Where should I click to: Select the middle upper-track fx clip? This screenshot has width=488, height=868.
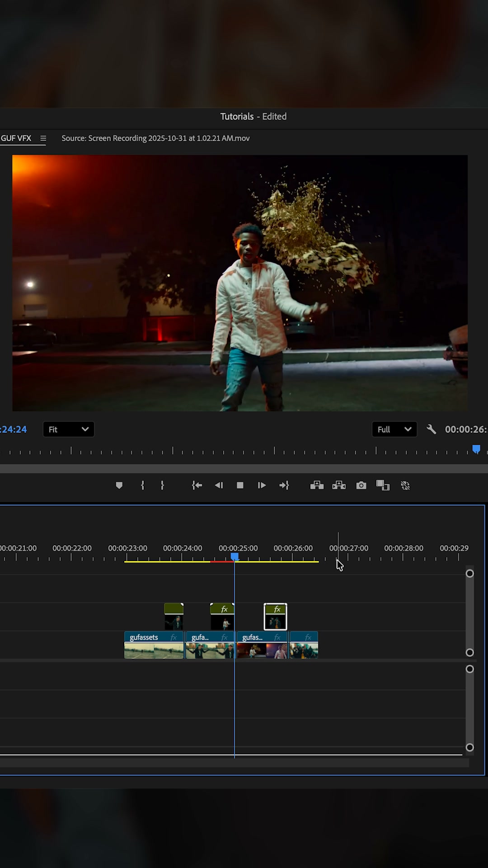[222, 617]
